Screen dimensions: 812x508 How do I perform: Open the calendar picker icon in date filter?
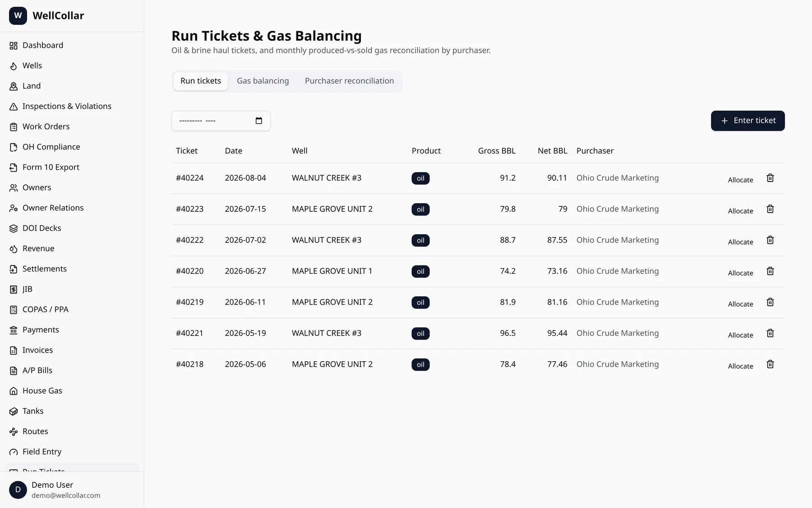(258, 121)
